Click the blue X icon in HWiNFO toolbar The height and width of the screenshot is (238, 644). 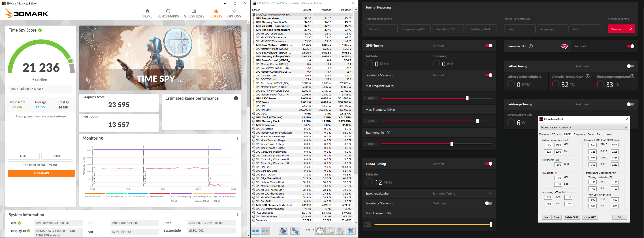click(x=351, y=231)
